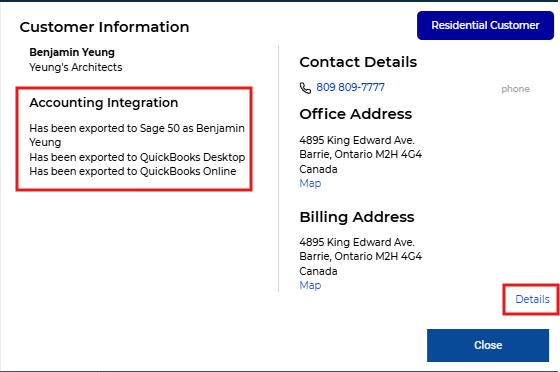Click the QuickBooks Online export status line
Screen dimensions: 560x372
pyautogui.click(x=132, y=171)
